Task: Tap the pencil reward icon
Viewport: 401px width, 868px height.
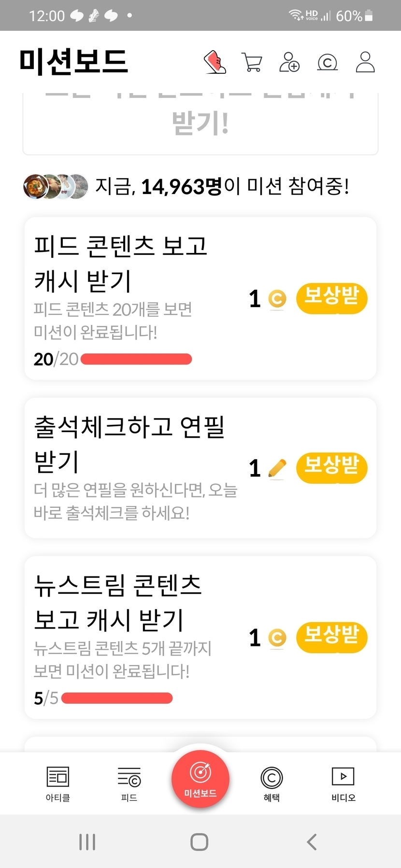Action: (277, 468)
